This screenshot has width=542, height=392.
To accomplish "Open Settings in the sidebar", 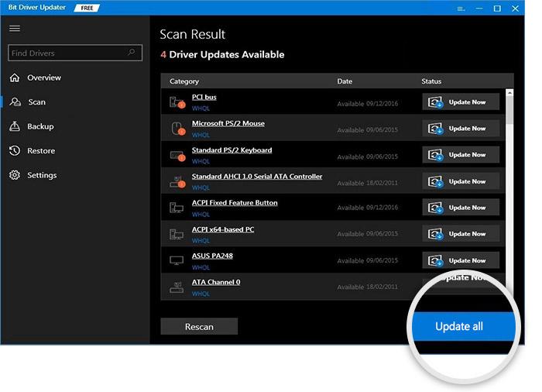I will (42, 175).
